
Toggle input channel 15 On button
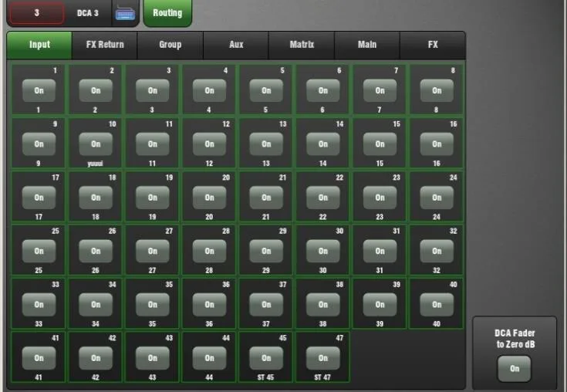pos(380,144)
